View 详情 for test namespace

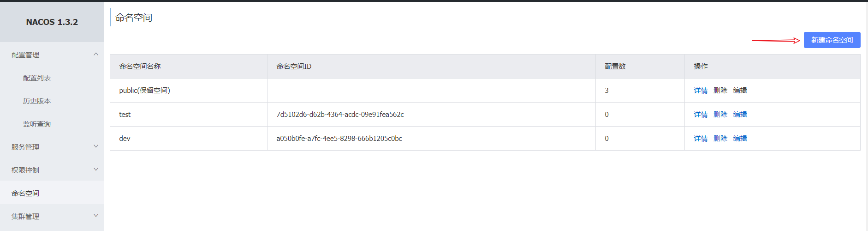[701, 115]
